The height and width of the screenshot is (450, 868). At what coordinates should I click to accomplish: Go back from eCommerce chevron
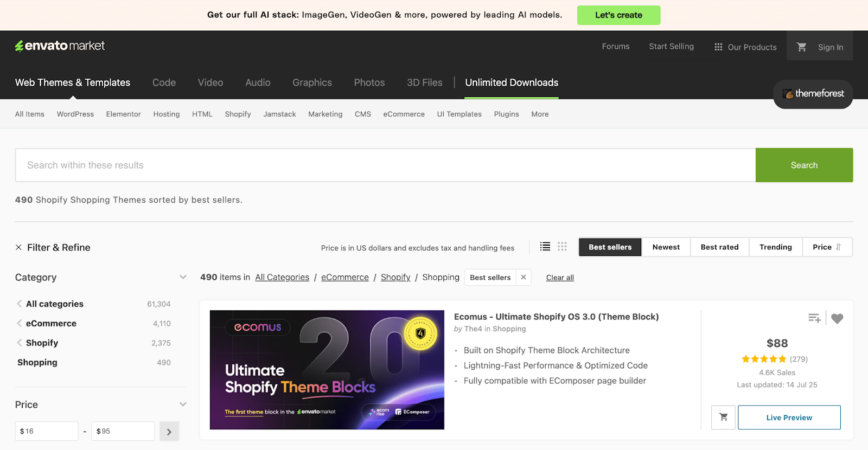pos(20,323)
